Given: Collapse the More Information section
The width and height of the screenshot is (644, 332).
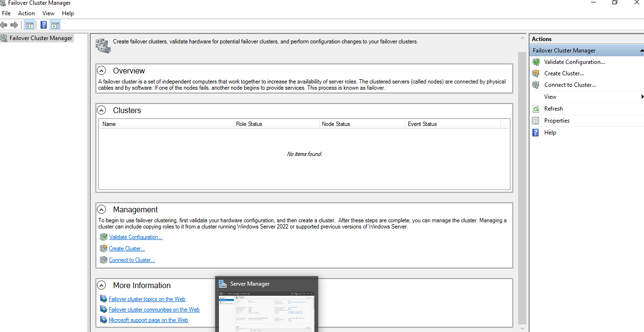Looking at the screenshot, I should click(102, 285).
